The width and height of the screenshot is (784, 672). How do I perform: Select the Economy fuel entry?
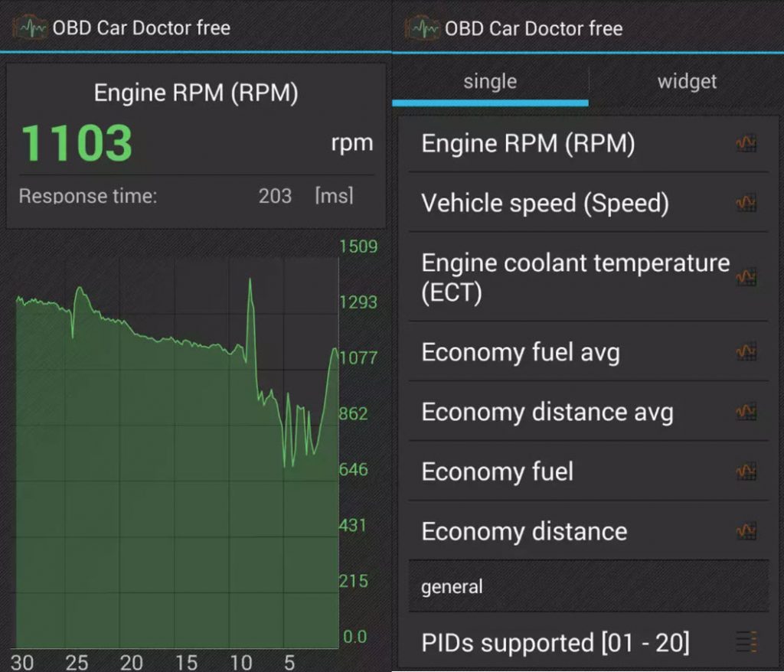pyautogui.click(x=589, y=471)
